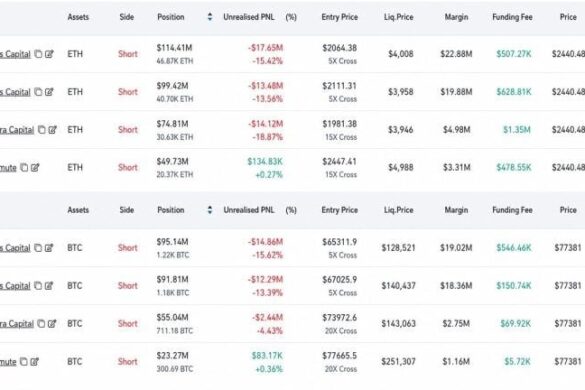This screenshot has height=390, width=585.
Task: Edit label on the $74.81M ETH row
Action: tap(53, 130)
